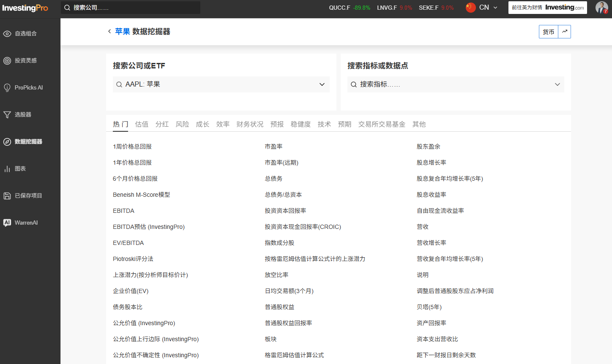
Task: Open the EV/EBITDA metric
Action: pyautogui.click(x=128, y=243)
